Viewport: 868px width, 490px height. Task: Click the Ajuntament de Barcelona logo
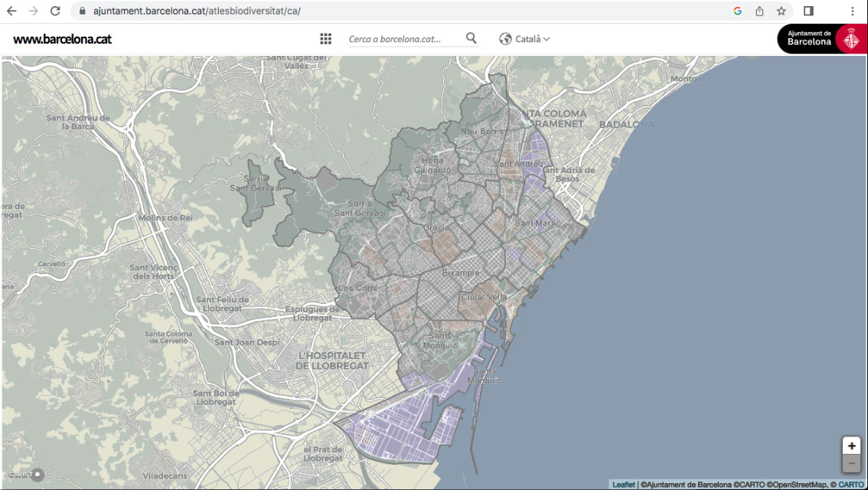822,39
